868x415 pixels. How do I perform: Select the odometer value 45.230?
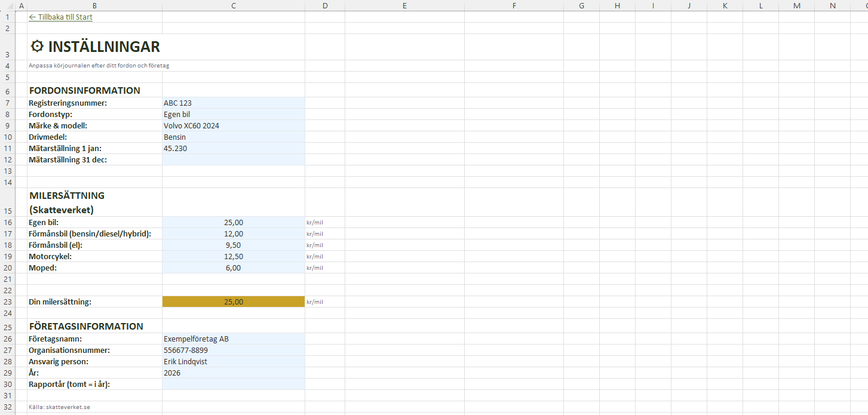pos(234,149)
